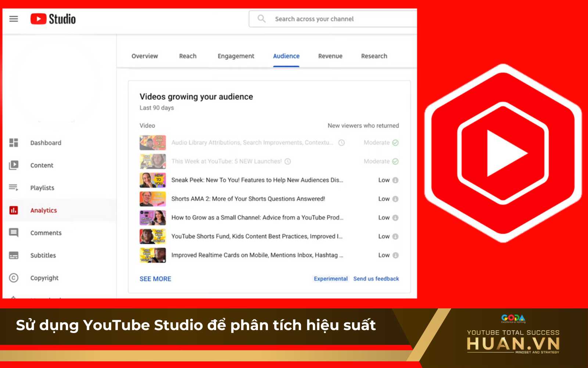Click the Videos growing your audience heading
The width and height of the screenshot is (588, 368).
[x=196, y=97]
